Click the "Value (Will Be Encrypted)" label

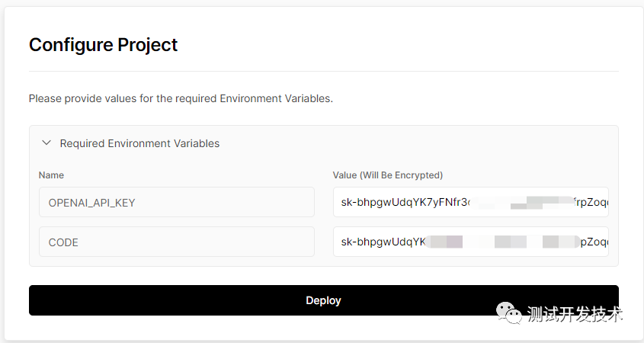(x=387, y=175)
